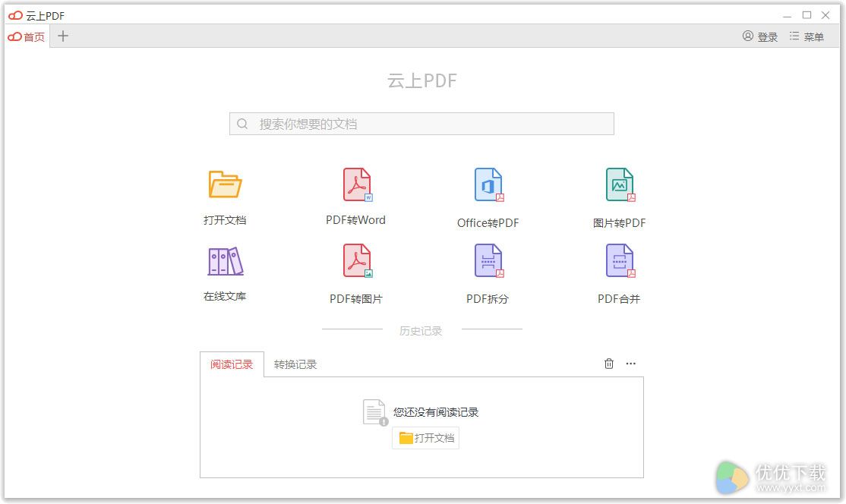
Task: Click the 在线文库 label text
Action: [225, 297]
